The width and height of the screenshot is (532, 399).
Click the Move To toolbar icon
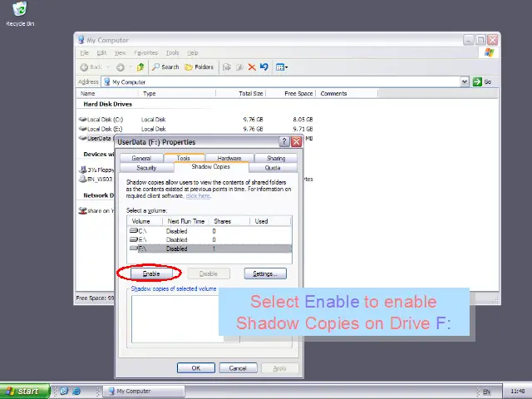click(x=227, y=67)
